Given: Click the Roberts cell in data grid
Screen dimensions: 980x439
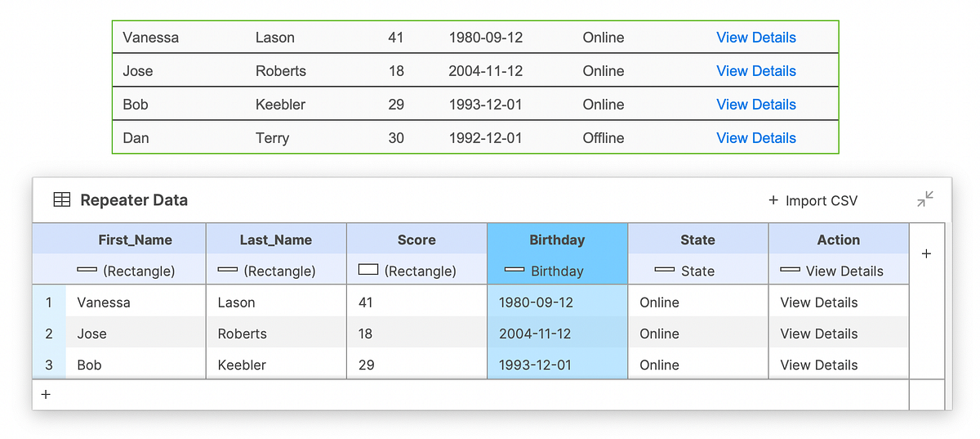Looking at the screenshot, I should point(276,334).
